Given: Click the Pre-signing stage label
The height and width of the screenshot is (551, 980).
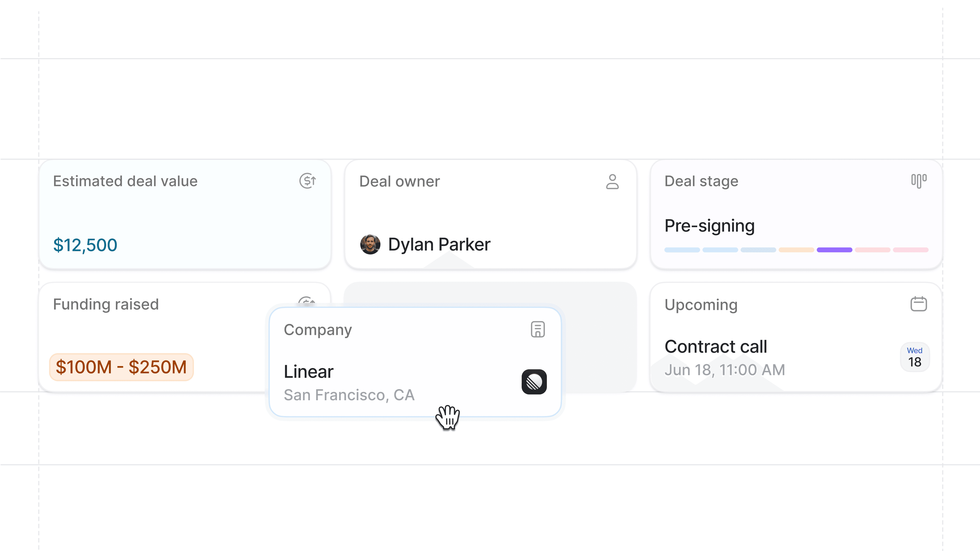Looking at the screenshot, I should tap(709, 226).
